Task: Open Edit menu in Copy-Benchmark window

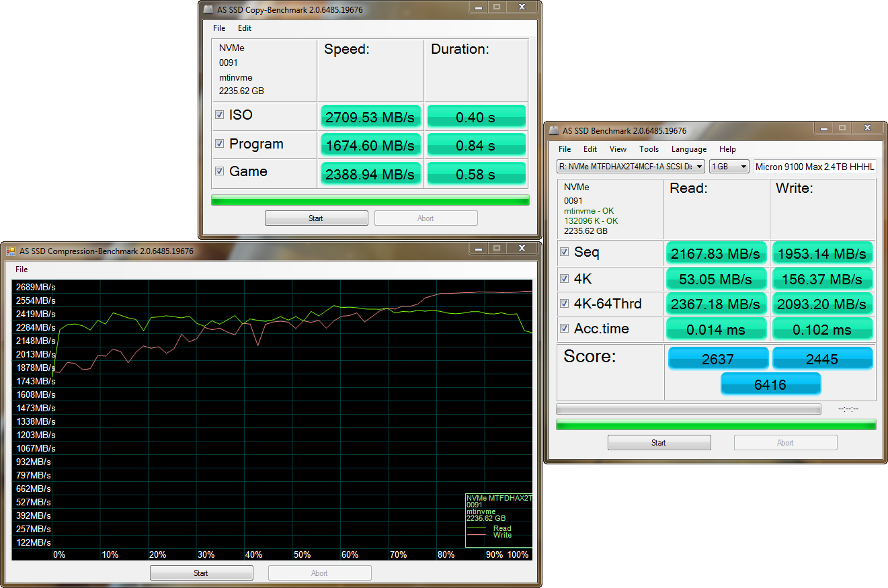Action: pyautogui.click(x=245, y=28)
